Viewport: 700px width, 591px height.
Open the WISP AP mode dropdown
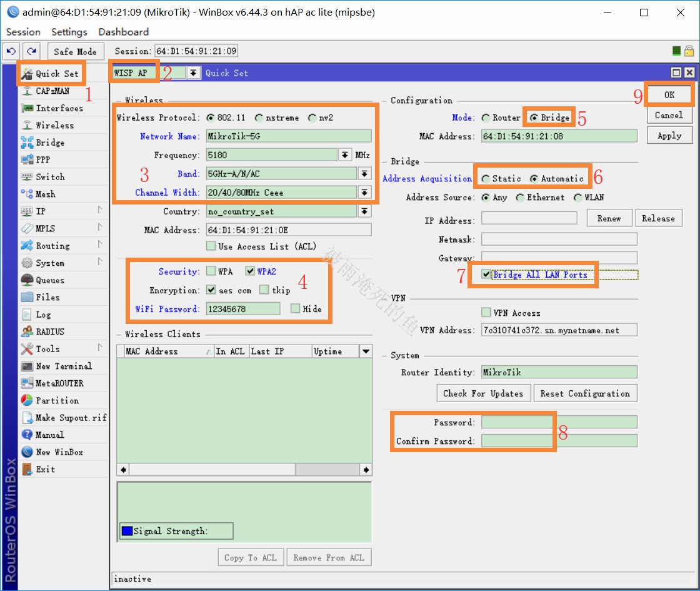coord(193,73)
